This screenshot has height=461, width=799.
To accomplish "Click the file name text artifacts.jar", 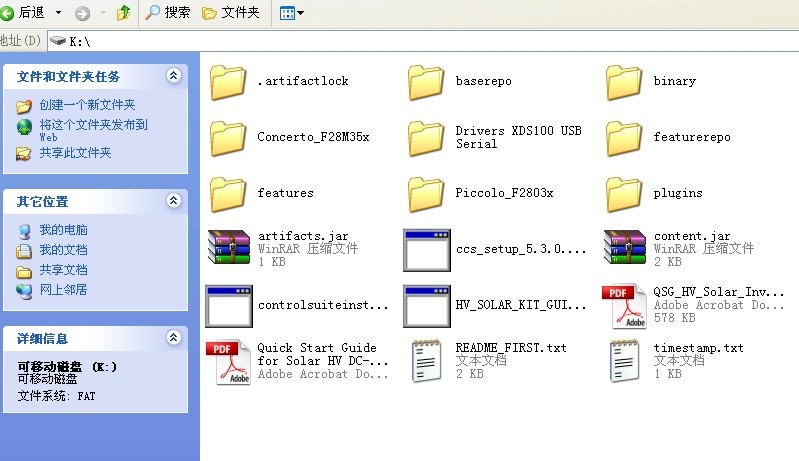I will click(x=303, y=236).
